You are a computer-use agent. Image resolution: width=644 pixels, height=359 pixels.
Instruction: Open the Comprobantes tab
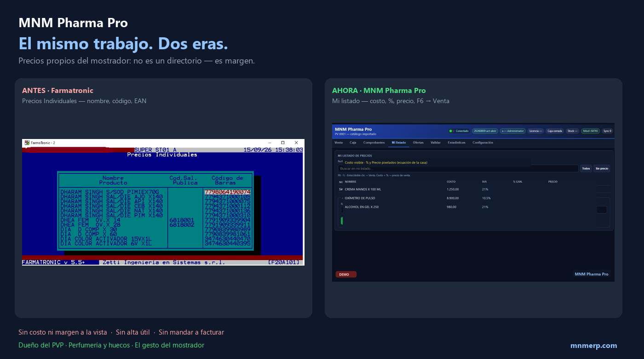click(x=374, y=143)
